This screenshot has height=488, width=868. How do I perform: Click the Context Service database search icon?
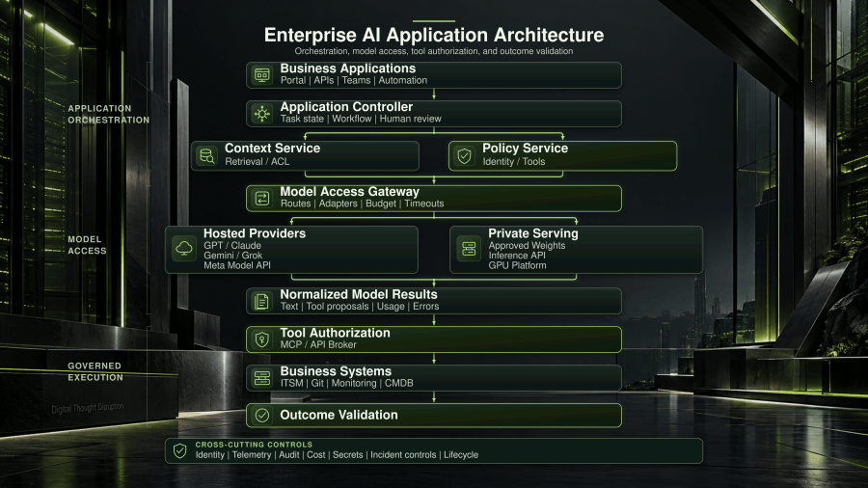click(206, 156)
